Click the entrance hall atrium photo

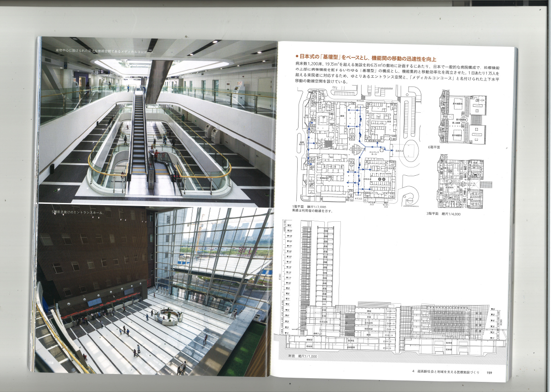[x=156, y=290]
